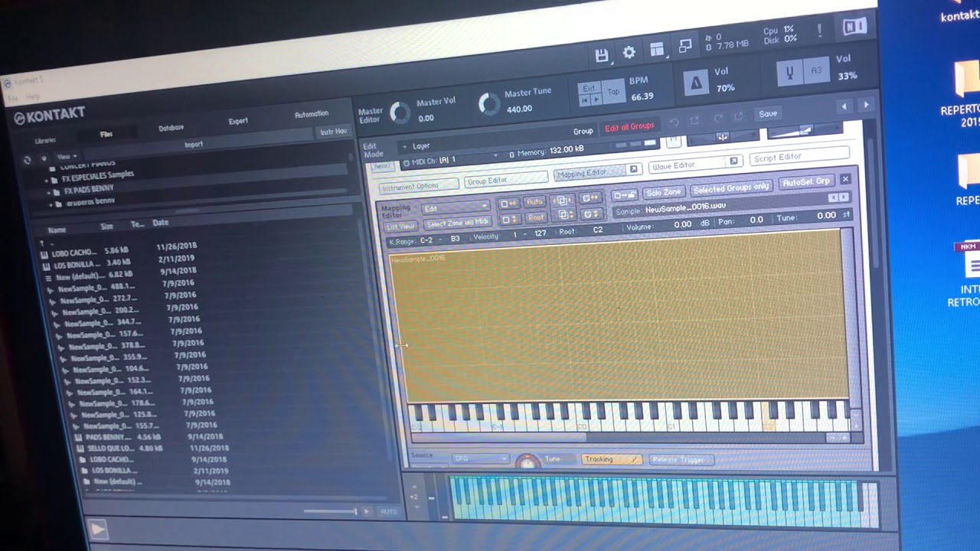Open the MIDI Ch dropdown
980x551 pixels.
point(452,159)
